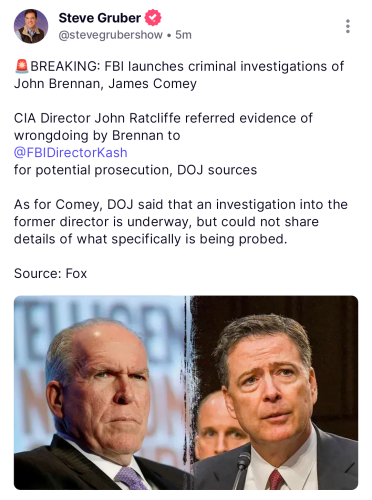The image size is (372, 500).
Task: Click the 5m post timestamp
Action: tap(183, 35)
